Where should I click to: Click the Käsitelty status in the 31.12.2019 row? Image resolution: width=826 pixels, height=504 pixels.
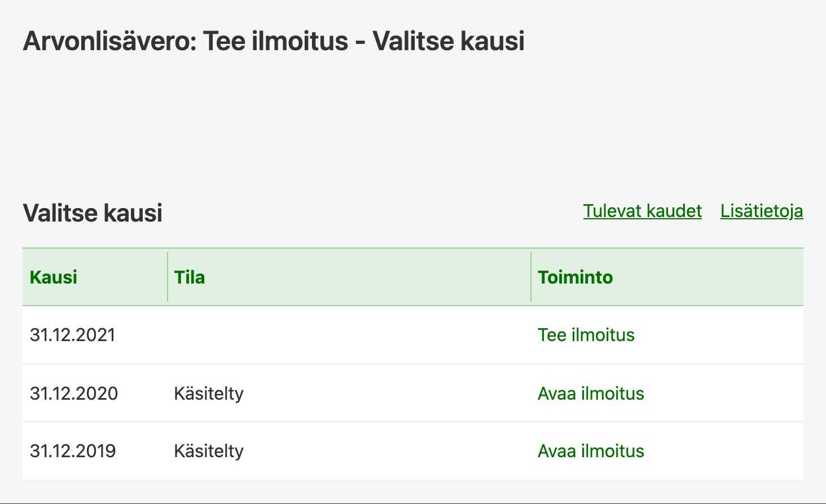tap(209, 451)
